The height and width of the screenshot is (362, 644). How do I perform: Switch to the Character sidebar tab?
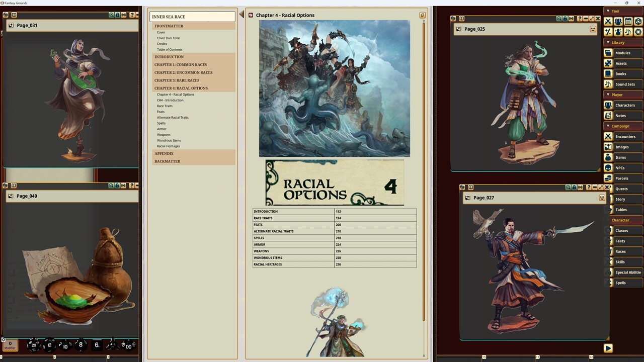coord(620,220)
